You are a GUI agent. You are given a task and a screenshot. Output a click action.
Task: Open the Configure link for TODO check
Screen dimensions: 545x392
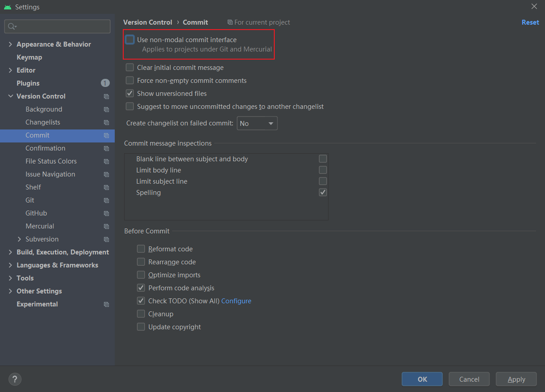click(x=236, y=301)
